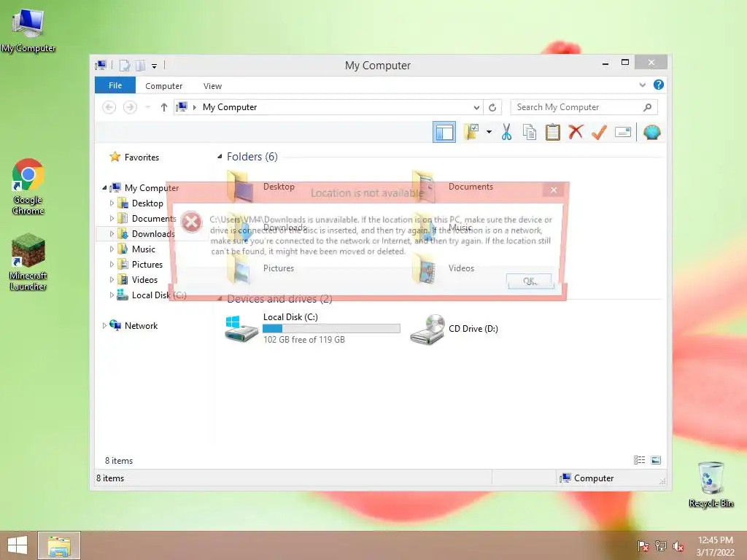Toggle the preview pane layout icon
The width and height of the screenshot is (747, 560).
(x=444, y=133)
